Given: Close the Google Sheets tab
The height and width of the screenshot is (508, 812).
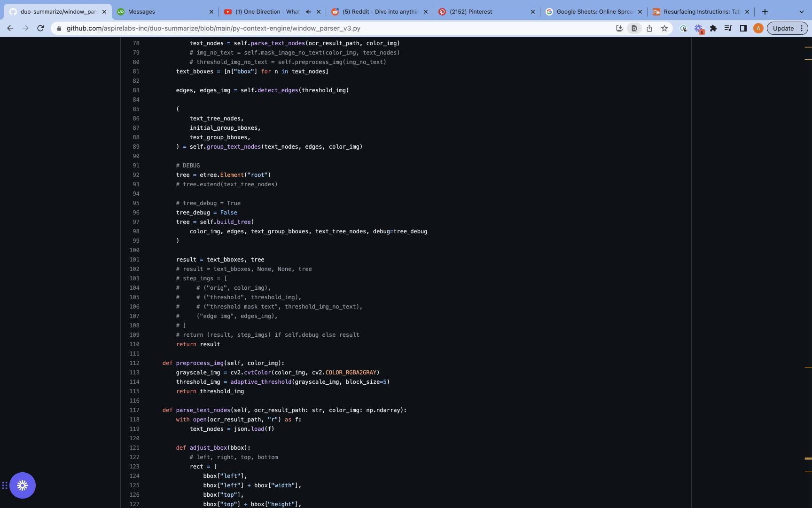Looking at the screenshot, I should (x=640, y=12).
